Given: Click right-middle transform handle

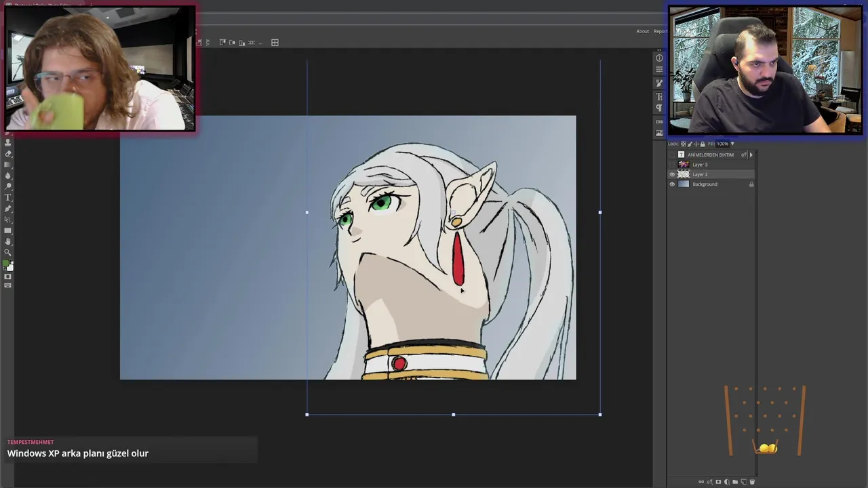Looking at the screenshot, I should (x=600, y=212).
